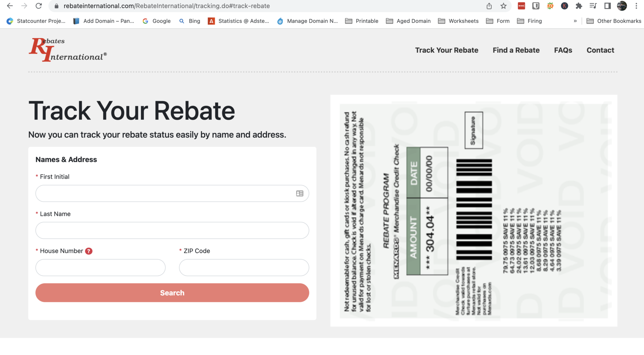Click the Rebates International logo icon
Screen dimensions: 644x355
point(67,49)
